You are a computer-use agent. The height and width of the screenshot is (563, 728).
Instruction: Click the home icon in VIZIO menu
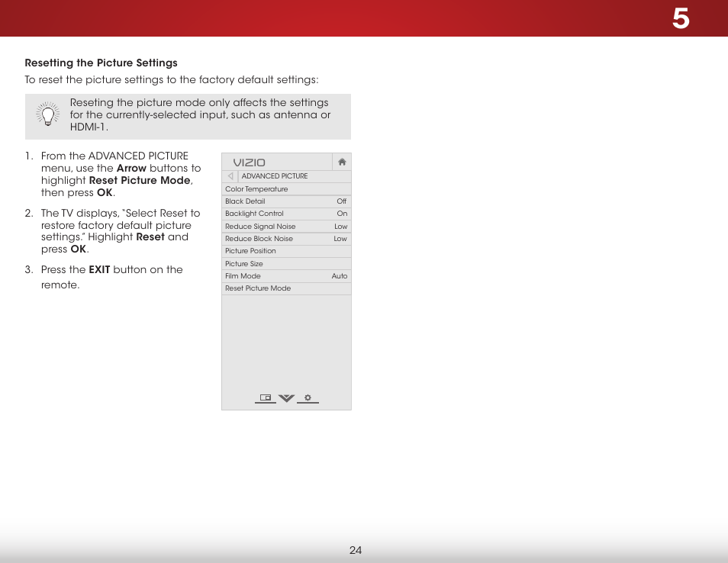[342, 162]
